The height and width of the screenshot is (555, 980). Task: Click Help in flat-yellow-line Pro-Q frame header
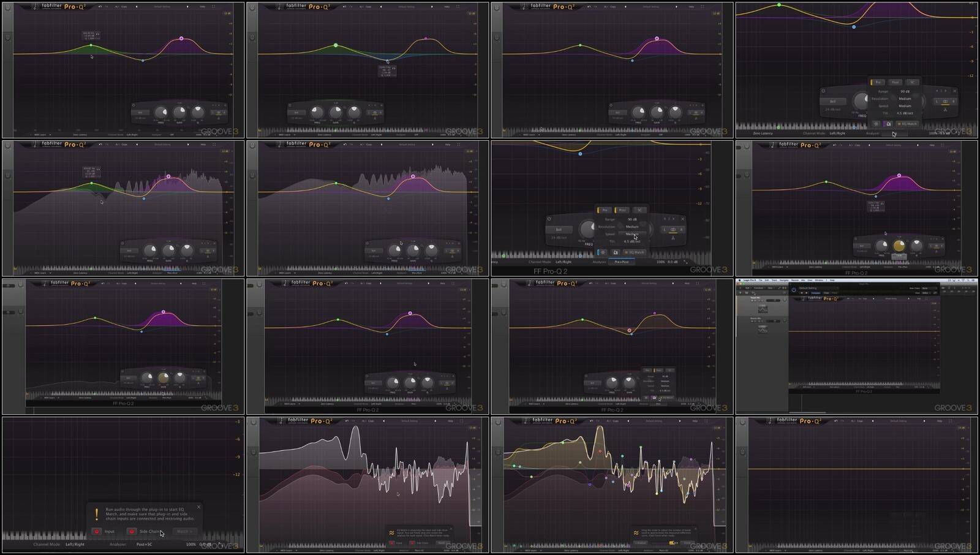pyautogui.click(x=940, y=421)
